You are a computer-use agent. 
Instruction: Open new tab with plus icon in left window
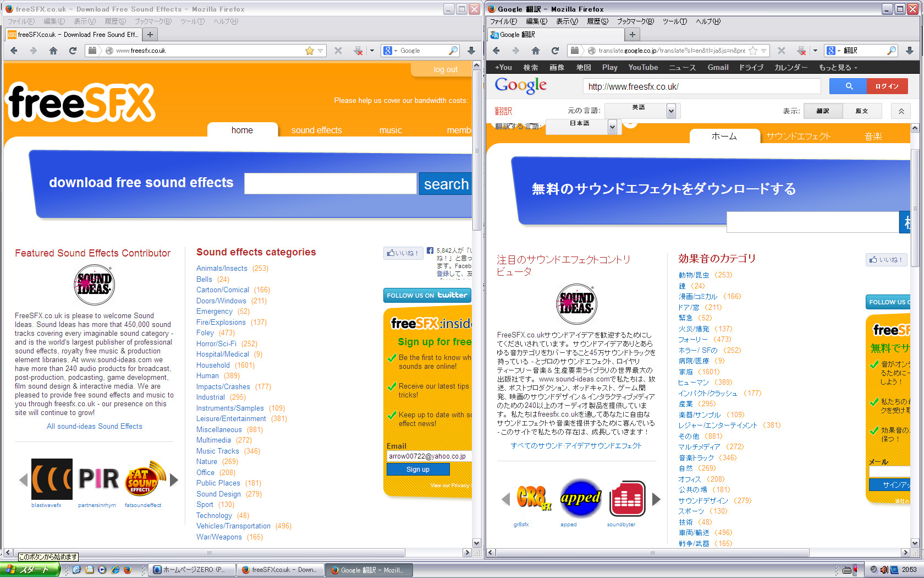pyautogui.click(x=150, y=34)
